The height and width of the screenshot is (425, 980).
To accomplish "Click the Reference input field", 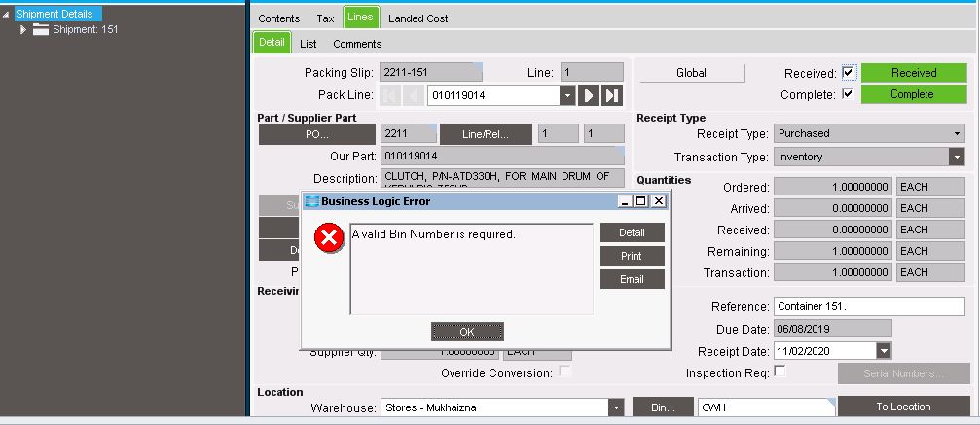I will coord(869,307).
